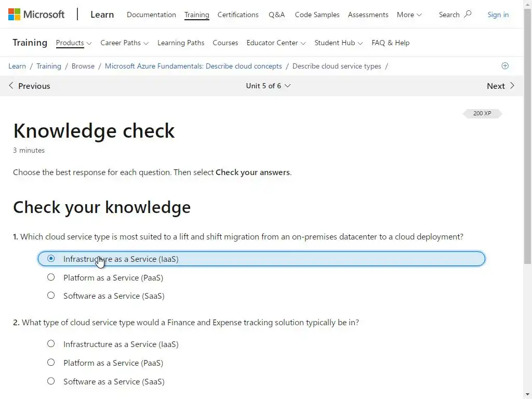Open the Code Samples menu item
This screenshot has width=532, height=399.
pyautogui.click(x=317, y=15)
